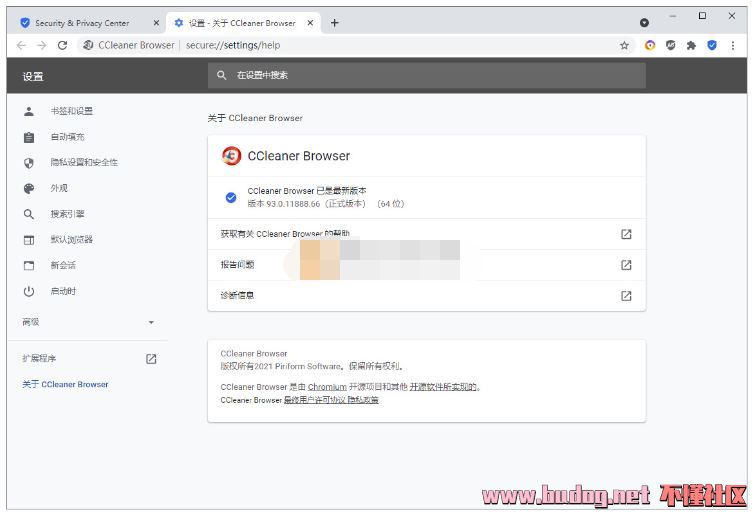Open the colorful circle extension icon

coord(650,45)
